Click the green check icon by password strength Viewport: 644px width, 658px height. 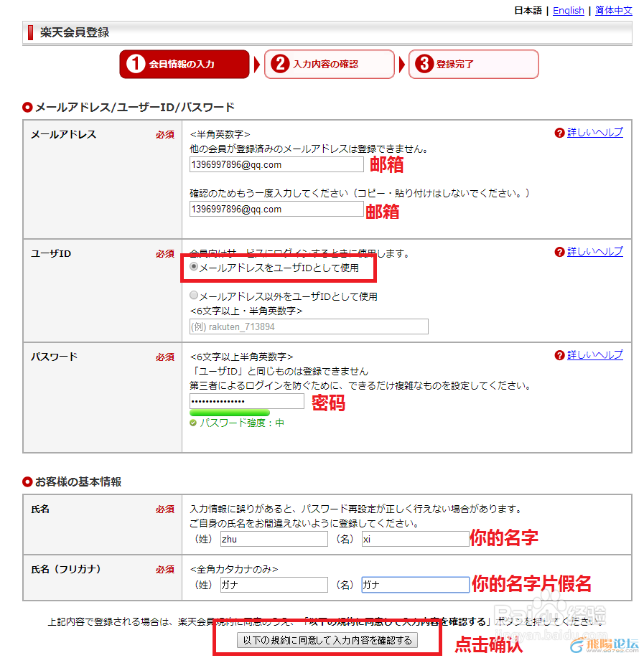click(x=193, y=423)
